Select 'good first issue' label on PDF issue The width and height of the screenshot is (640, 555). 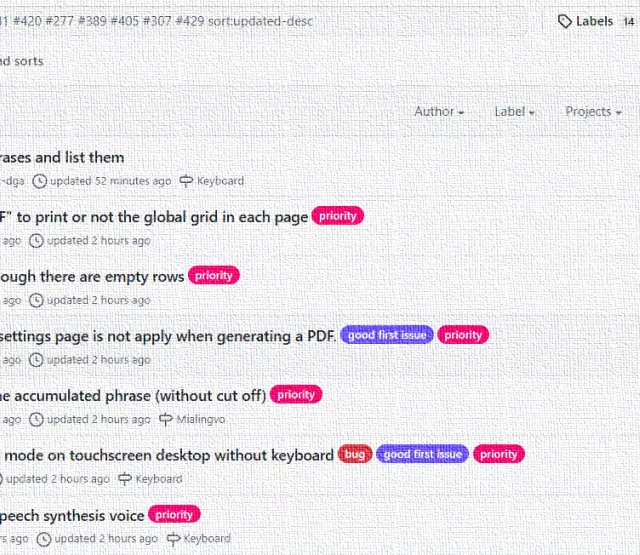point(387,336)
